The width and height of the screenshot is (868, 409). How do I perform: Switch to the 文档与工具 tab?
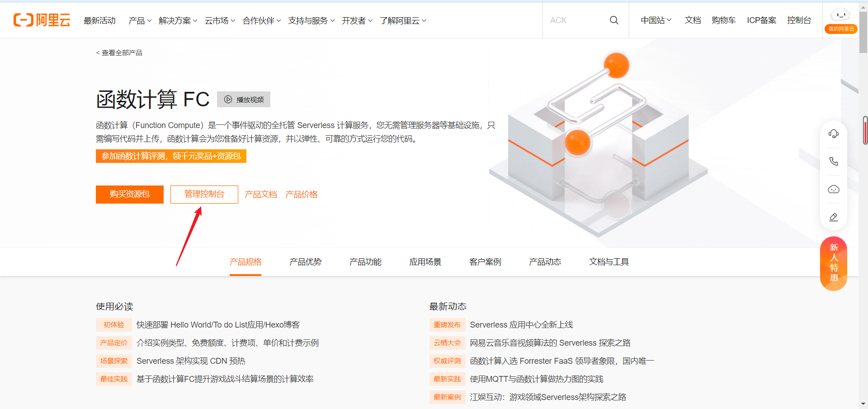click(609, 262)
